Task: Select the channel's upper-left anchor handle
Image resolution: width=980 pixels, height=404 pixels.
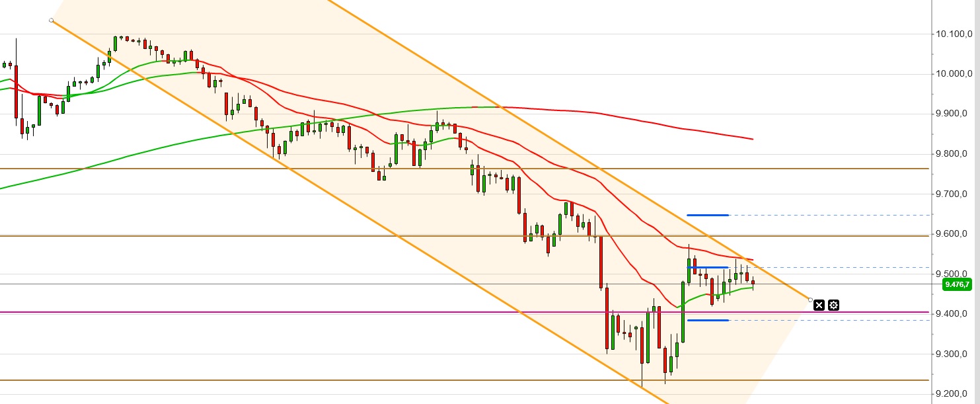Action: (52, 20)
